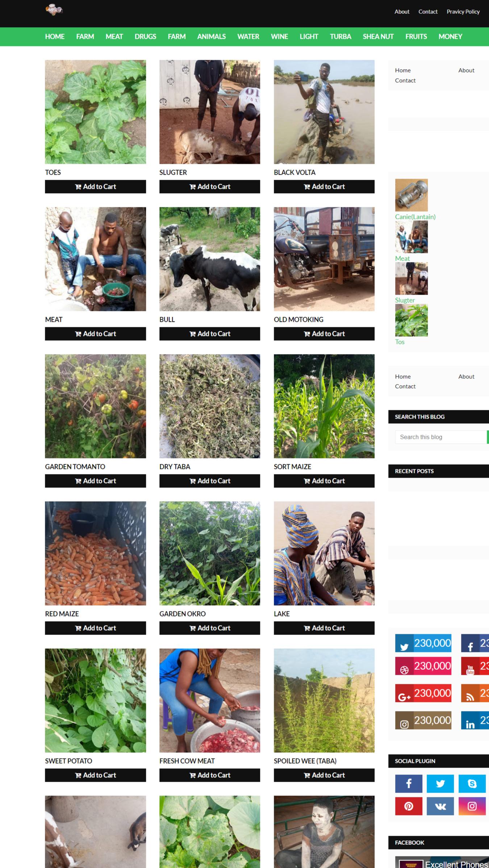Click the Instagram 230,000 followers counter
This screenshot has height=868, width=489.
(423, 720)
